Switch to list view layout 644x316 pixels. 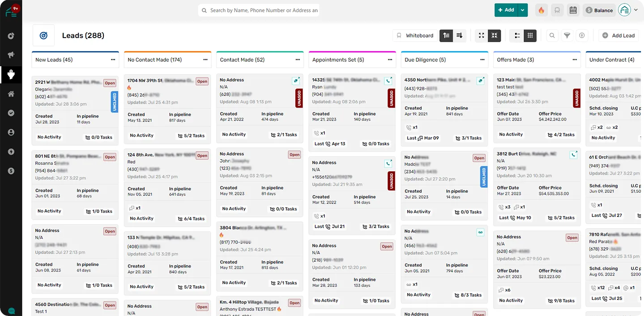click(517, 35)
